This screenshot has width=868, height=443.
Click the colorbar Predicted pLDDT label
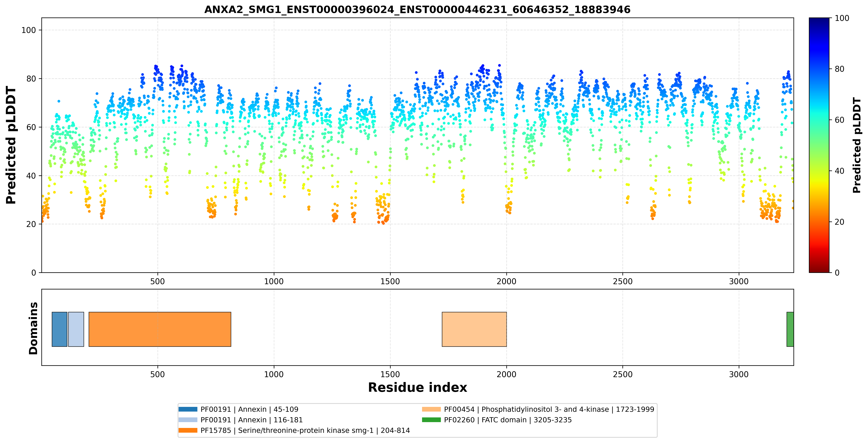857,145
